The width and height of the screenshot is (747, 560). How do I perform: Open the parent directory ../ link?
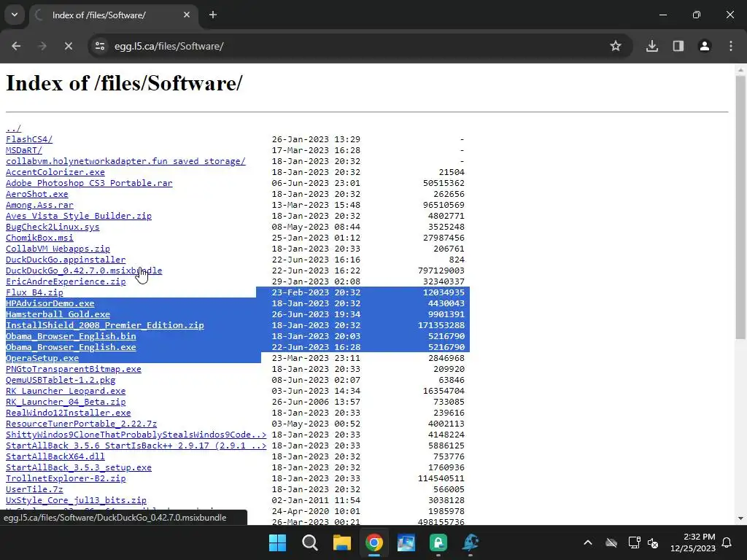13,128
